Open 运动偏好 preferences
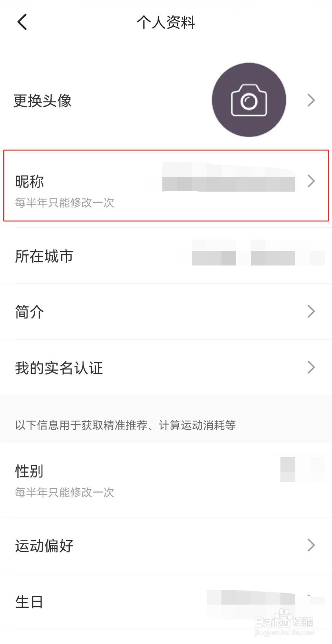Screen dimensions: 332x644 point(166,545)
